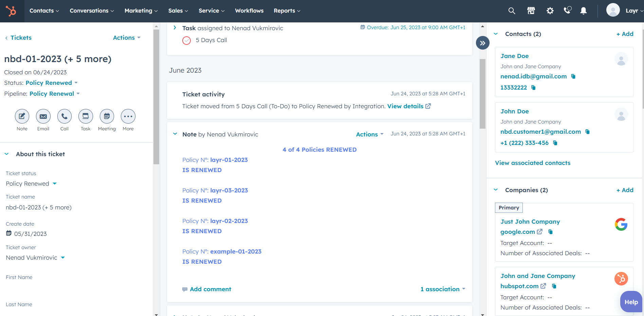
Task: Schedule a Meeting with calendar icon
Action: point(107,116)
